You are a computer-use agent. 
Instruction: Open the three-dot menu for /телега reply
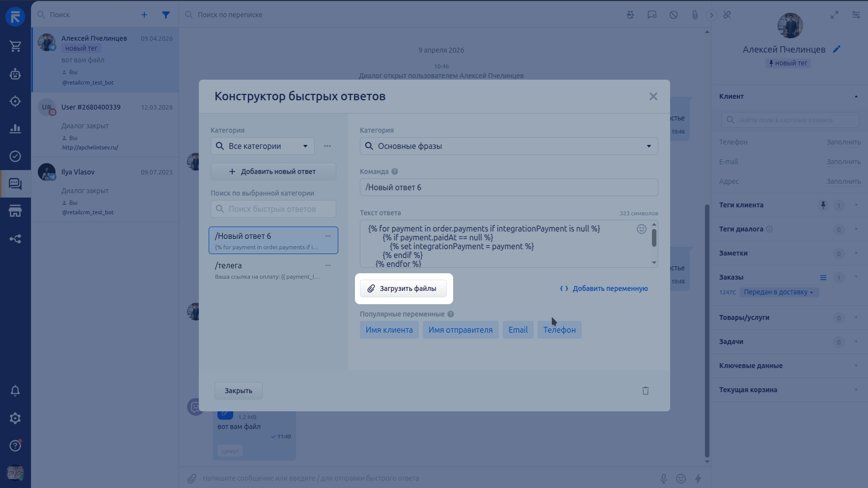pos(327,265)
